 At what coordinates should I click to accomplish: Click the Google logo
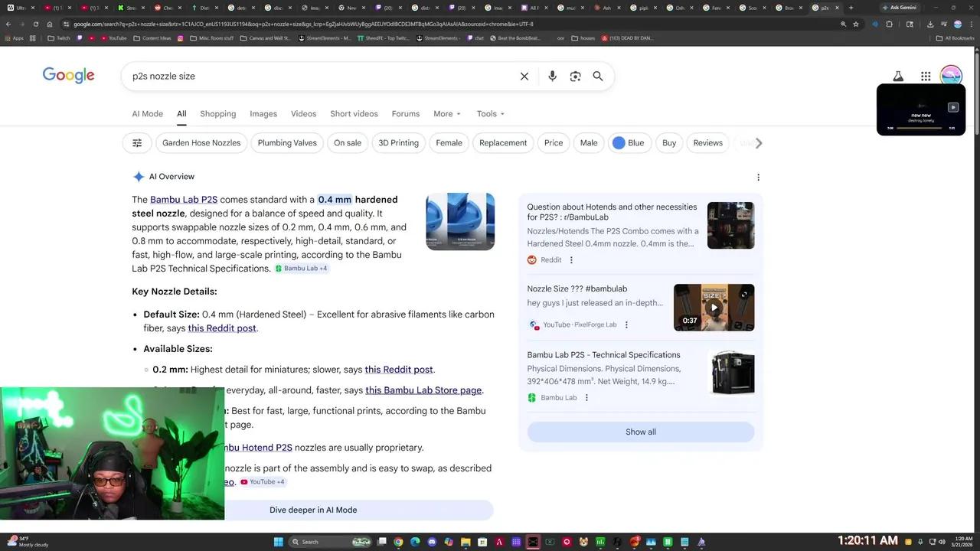pyautogui.click(x=68, y=75)
